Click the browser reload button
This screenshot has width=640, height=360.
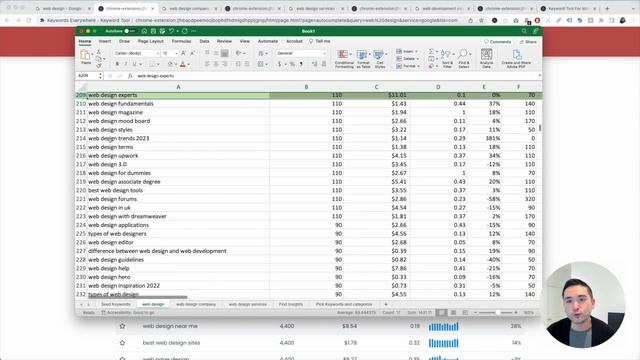click(29, 20)
